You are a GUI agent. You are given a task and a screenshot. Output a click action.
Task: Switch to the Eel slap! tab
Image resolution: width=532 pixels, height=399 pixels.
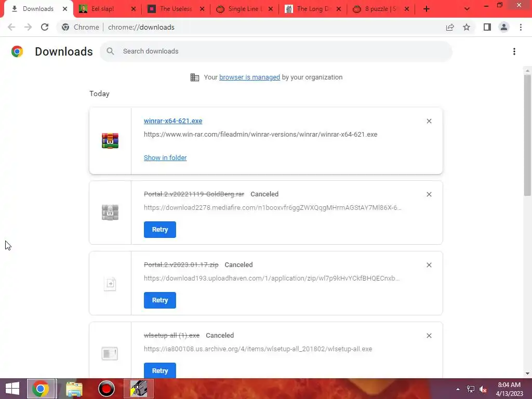(x=102, y=9)
